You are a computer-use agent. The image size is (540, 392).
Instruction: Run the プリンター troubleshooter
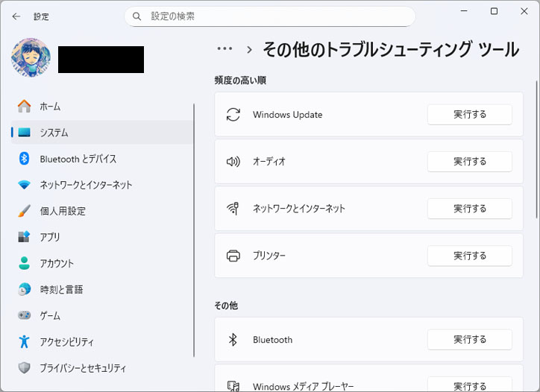469,256
